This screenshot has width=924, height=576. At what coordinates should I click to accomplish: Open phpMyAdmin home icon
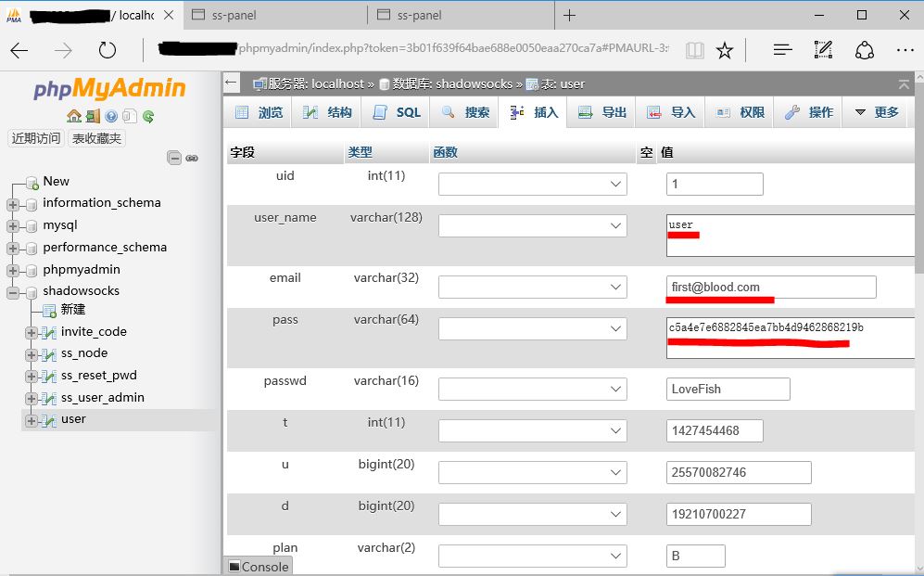(x=73, y=116)
